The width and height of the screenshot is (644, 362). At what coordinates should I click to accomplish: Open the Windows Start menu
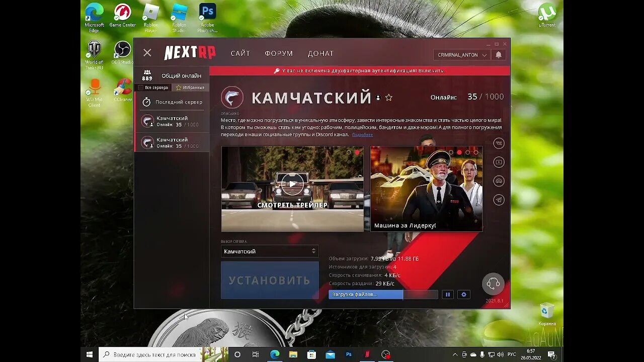tap(89, 354)
